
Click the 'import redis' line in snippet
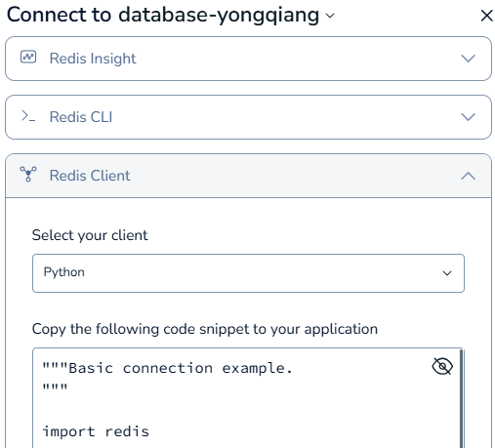click(x=96, y=431)
